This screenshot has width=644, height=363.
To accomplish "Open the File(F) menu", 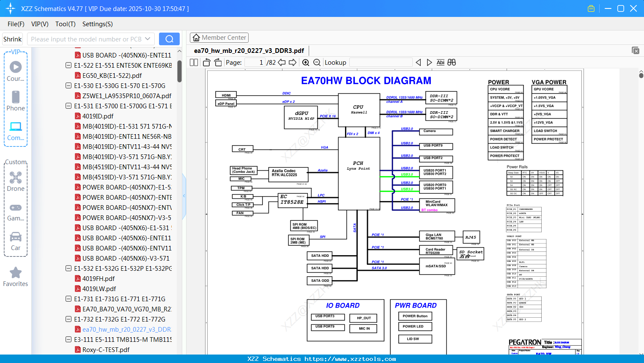I will 16,24.
